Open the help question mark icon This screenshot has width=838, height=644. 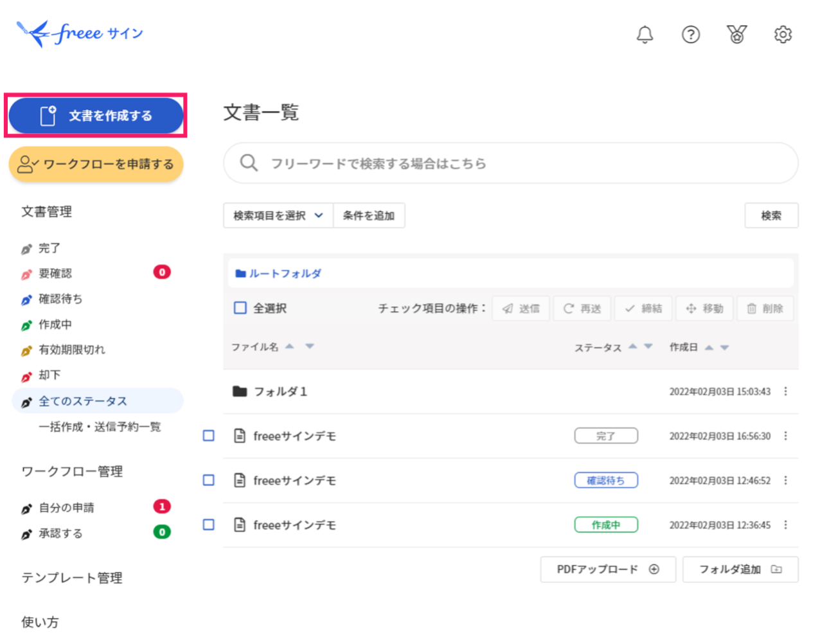tap(691, 34)
